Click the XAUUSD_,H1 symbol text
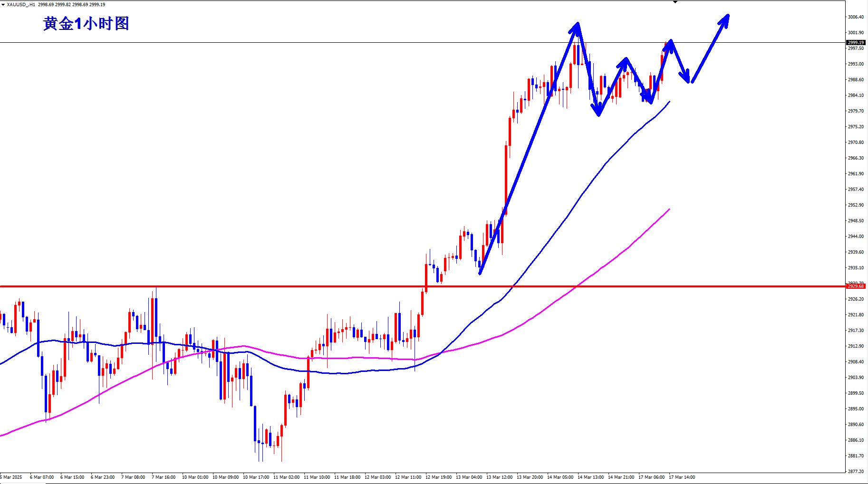The height and width of the screenshot is (484, 868). click(21, 4)
